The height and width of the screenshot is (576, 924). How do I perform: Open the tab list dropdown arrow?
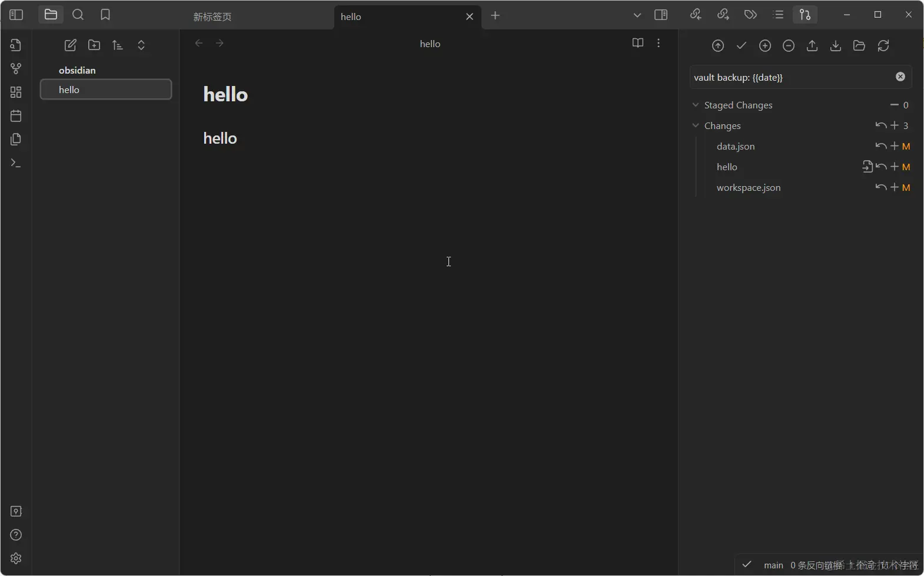pos(637,15)
